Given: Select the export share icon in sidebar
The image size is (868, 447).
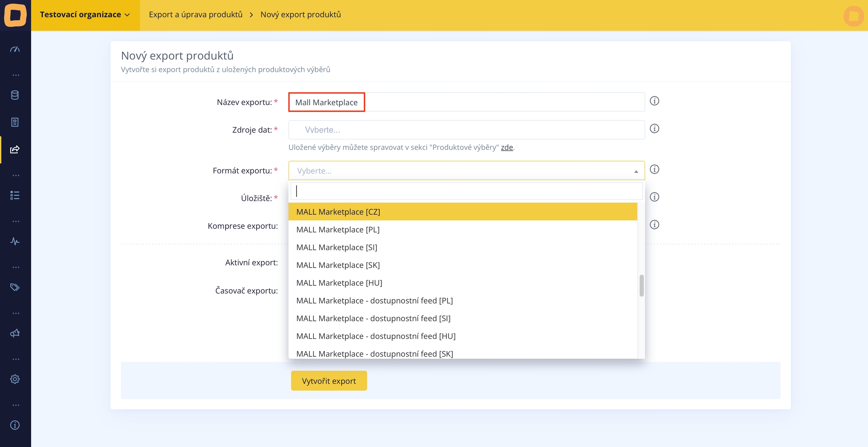Looking at the screenshot, I should coord(15,150).
